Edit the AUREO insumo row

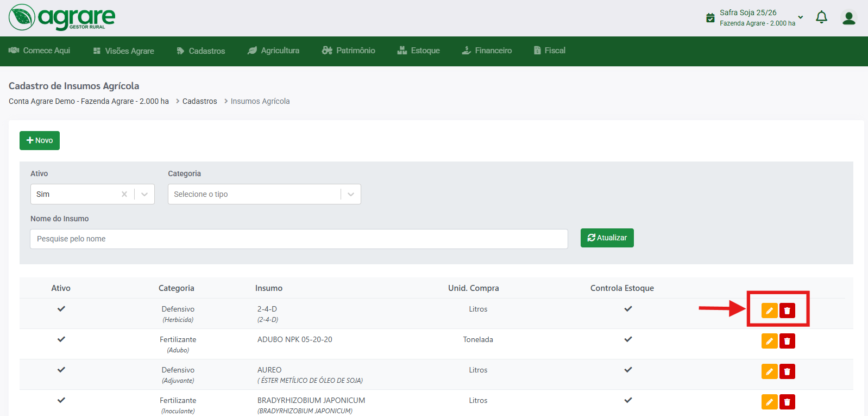coord(769,371)
